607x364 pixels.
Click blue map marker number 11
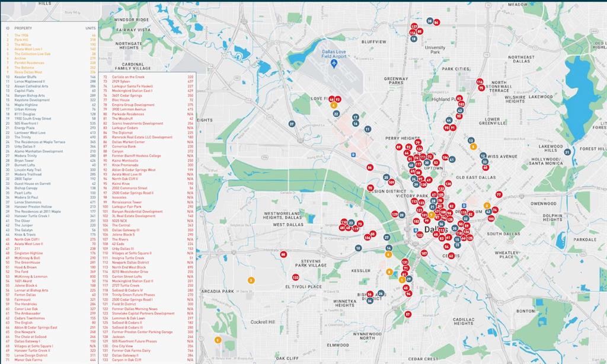point(368,129)
